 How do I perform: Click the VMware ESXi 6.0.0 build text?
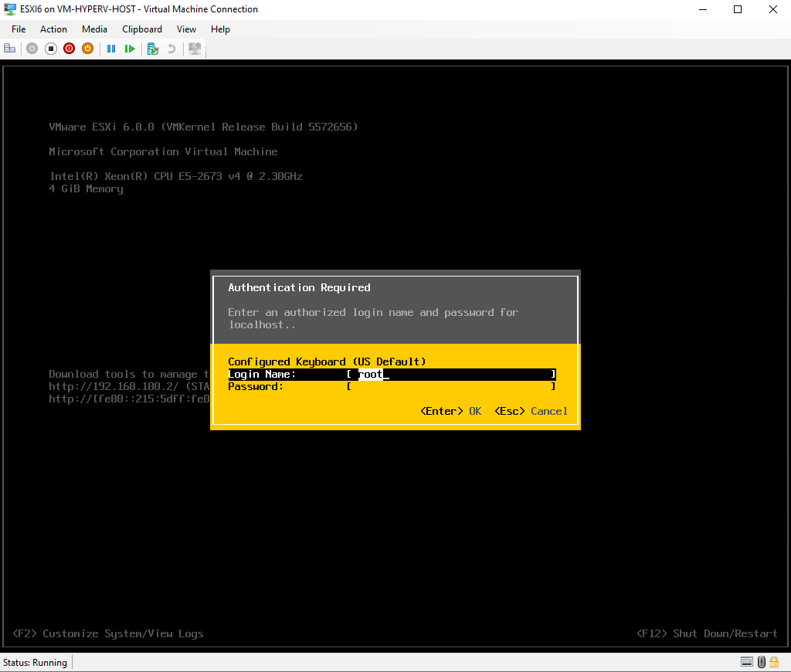[203, 127]
